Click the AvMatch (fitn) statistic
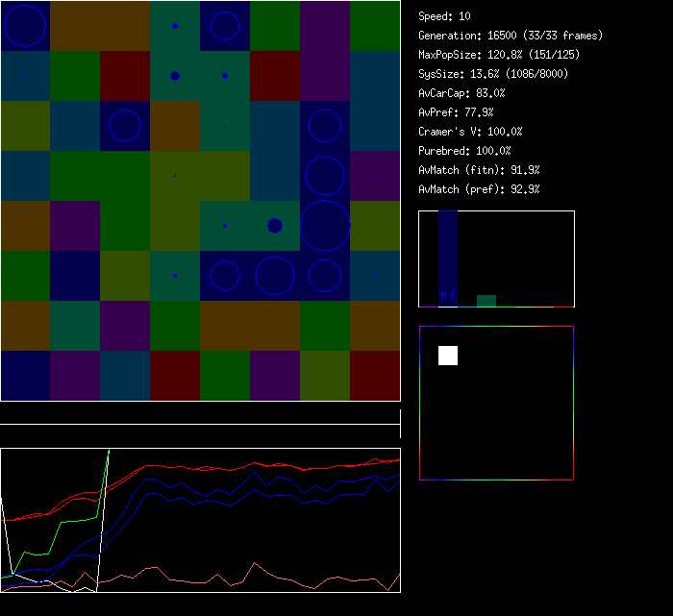This screenshot has height=616, width=673. [x=479, y=170]
